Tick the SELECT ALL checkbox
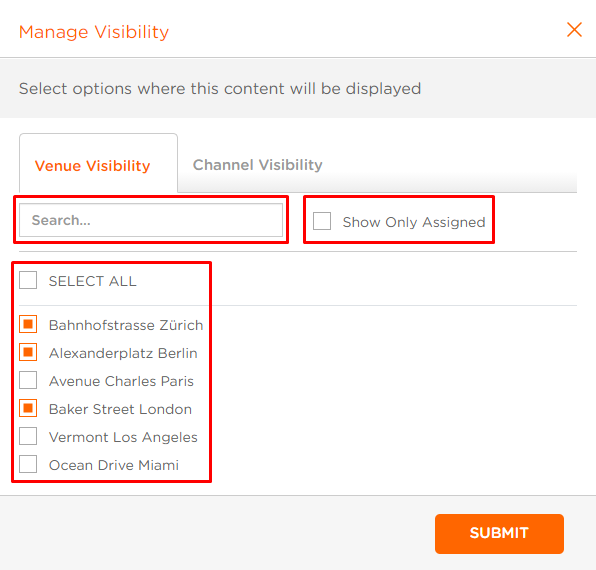596x570 pixels. point(28,280)
